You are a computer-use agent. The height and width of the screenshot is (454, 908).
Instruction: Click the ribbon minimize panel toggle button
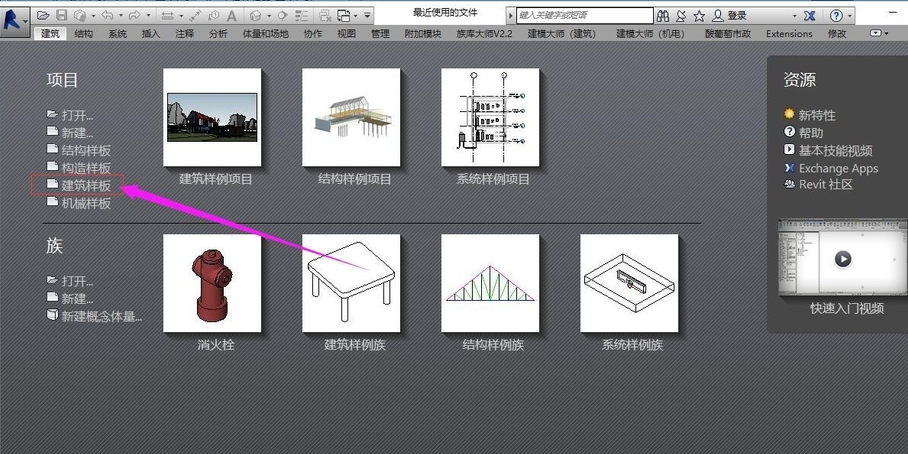[x=878, y=34]
